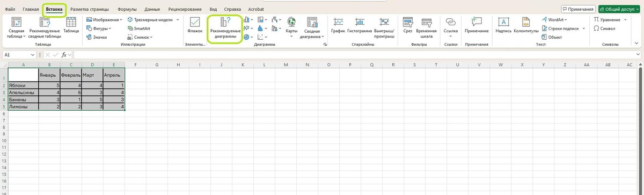Select row header 7
This screenshot has height=195, width=644.
coord(3,121)
